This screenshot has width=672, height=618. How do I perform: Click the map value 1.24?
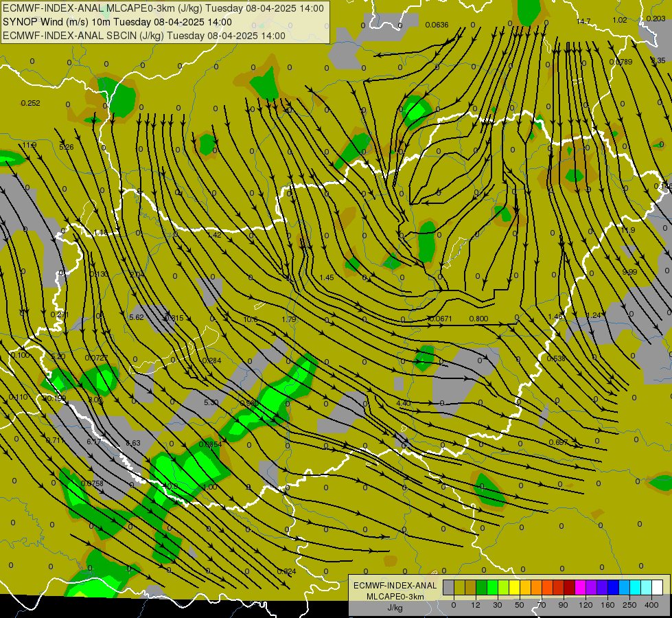594,316
